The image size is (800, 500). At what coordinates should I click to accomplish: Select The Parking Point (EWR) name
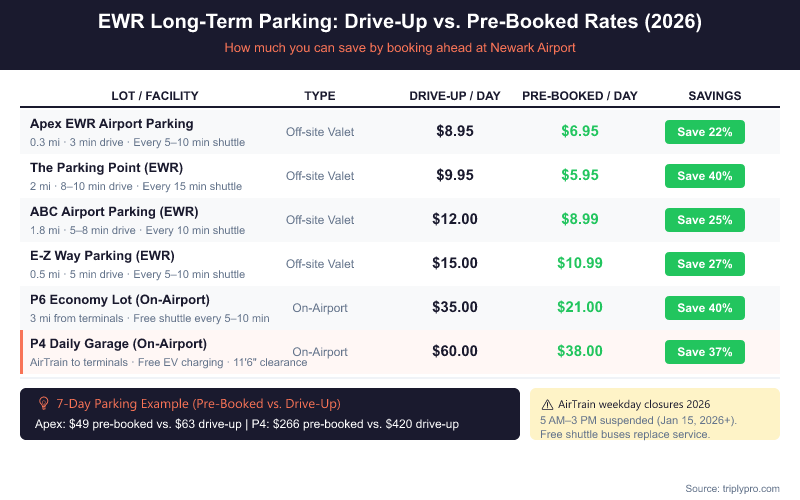click(104, 167)
